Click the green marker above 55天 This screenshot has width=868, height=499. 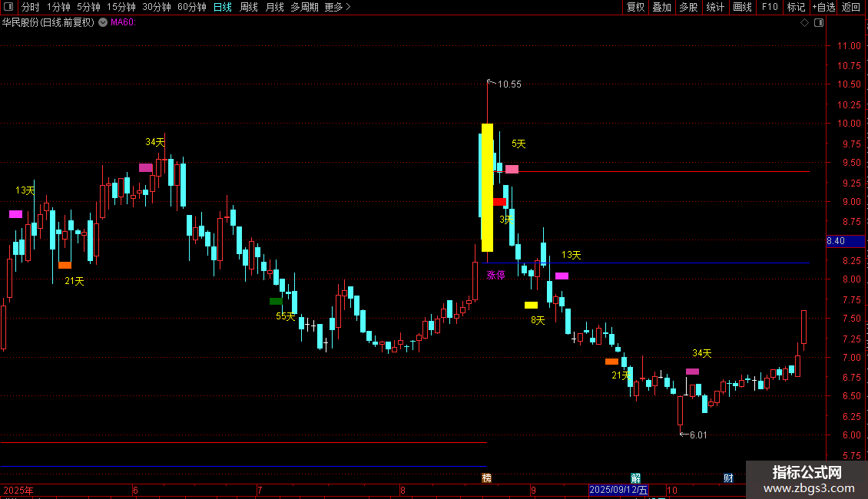tap(276, 302)
